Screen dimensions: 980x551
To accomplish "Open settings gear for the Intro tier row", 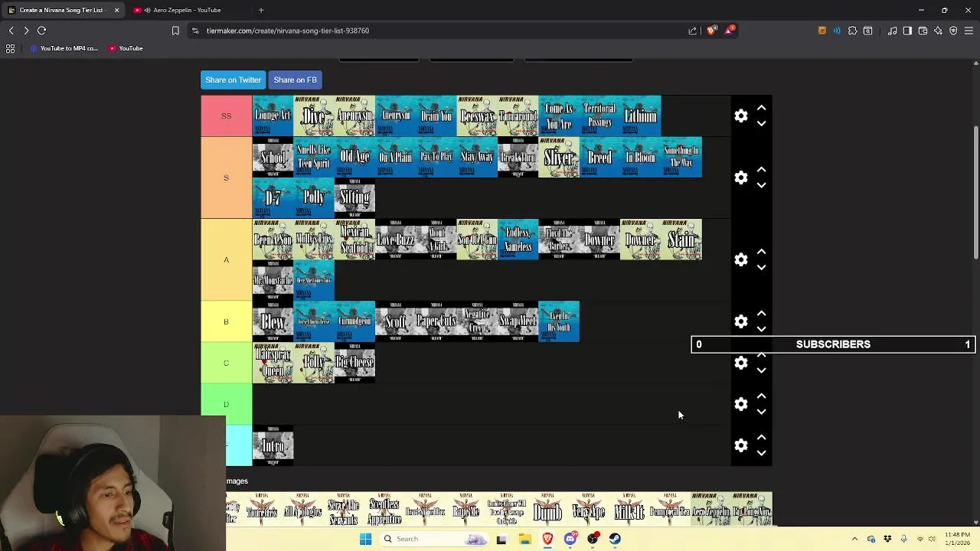I will tap(740, 445).
